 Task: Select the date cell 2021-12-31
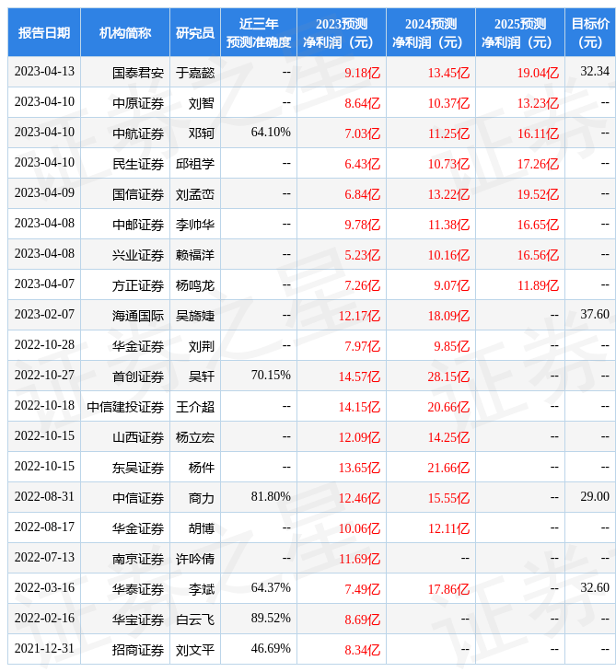[44, 649]
